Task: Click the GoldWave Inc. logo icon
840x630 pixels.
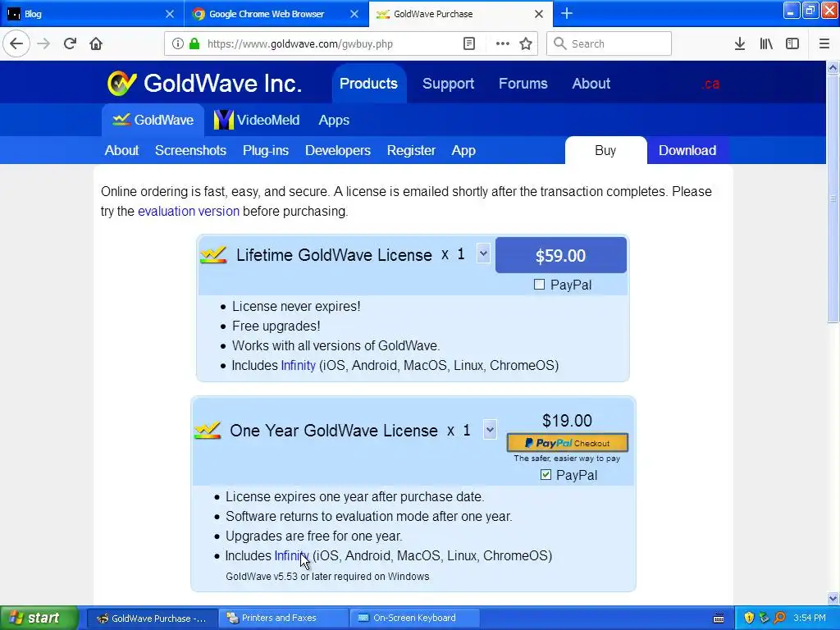Action: [121, 83]
